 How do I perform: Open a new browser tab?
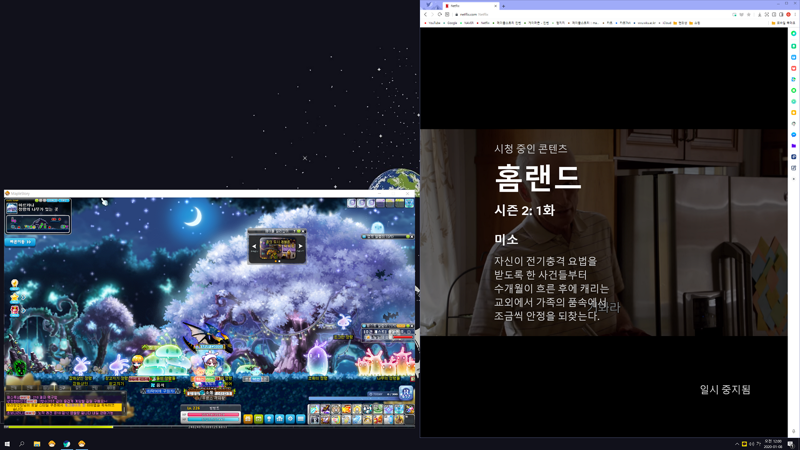[x=504, y=6]
